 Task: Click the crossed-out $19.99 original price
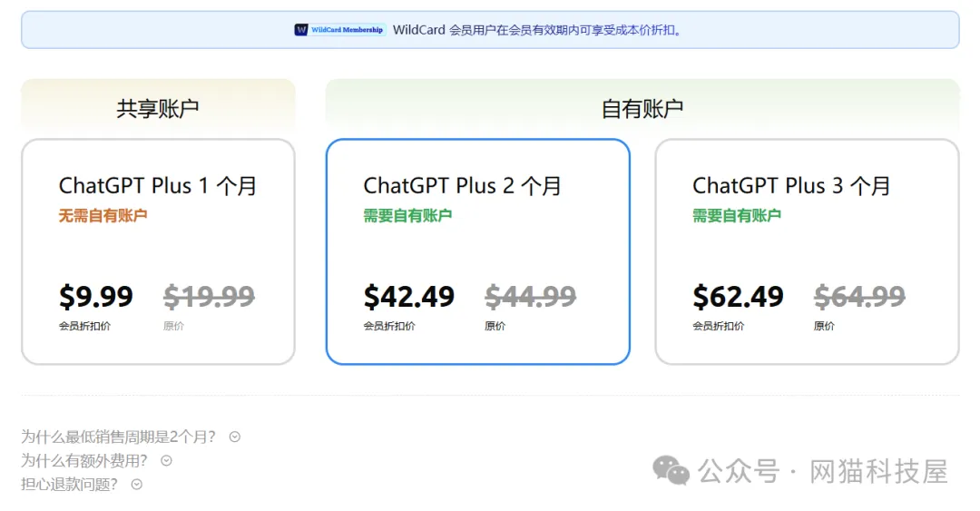click(x=209, y=297)
